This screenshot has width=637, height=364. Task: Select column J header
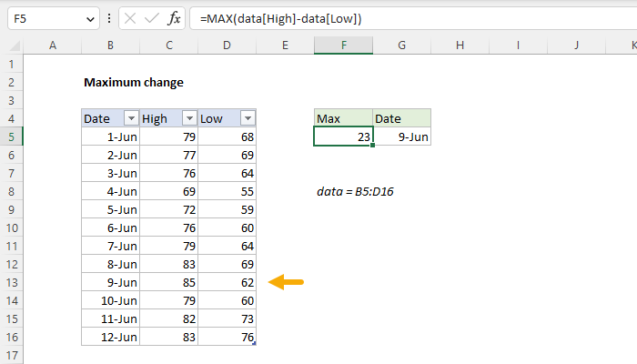tap(576, 45)
